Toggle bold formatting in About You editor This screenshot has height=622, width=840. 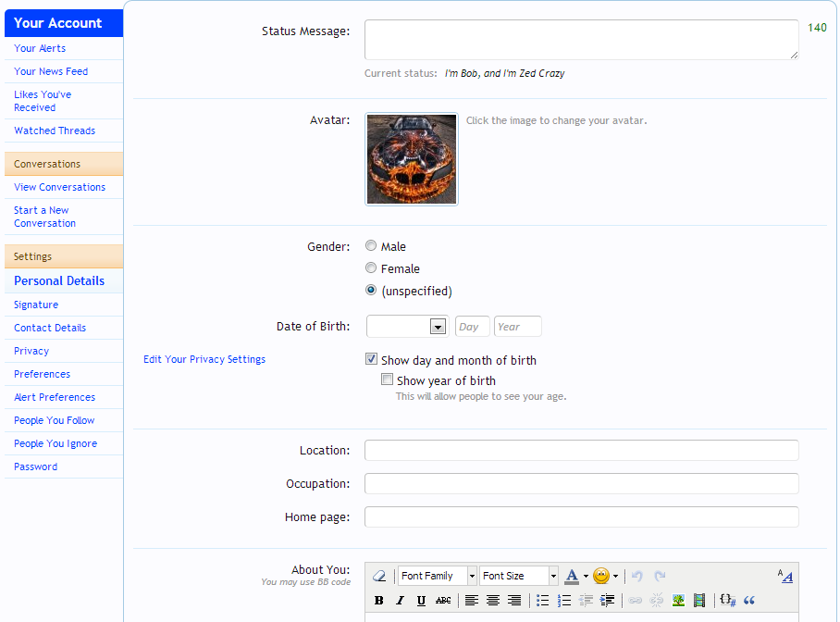(378, 601)
